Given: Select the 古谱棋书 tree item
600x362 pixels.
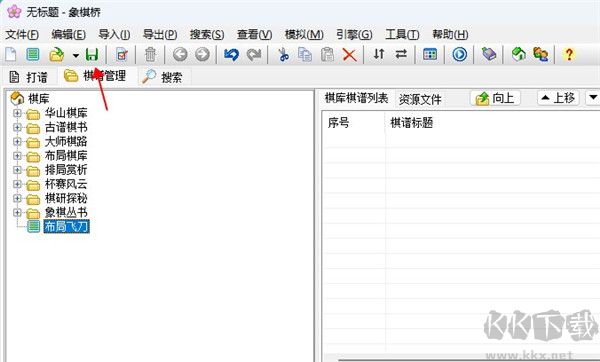Looking at the screenshot, I should click(x=66, y=127).
